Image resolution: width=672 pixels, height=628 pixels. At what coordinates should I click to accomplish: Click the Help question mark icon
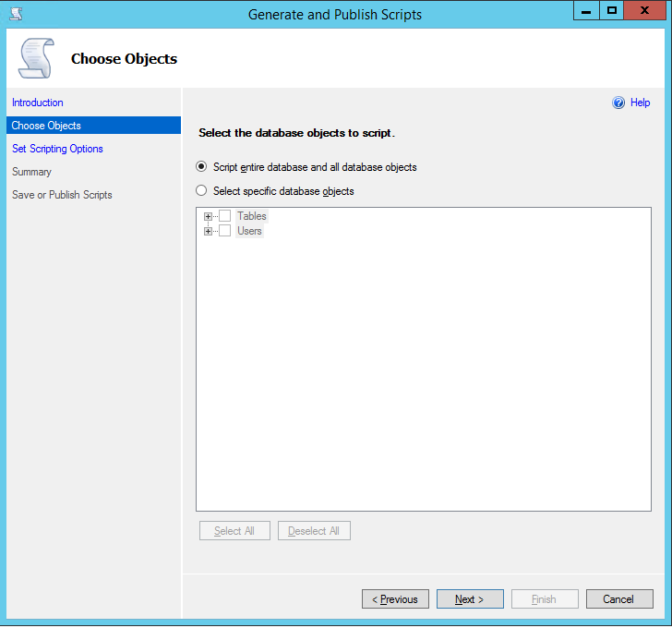(x=618, y=103)
